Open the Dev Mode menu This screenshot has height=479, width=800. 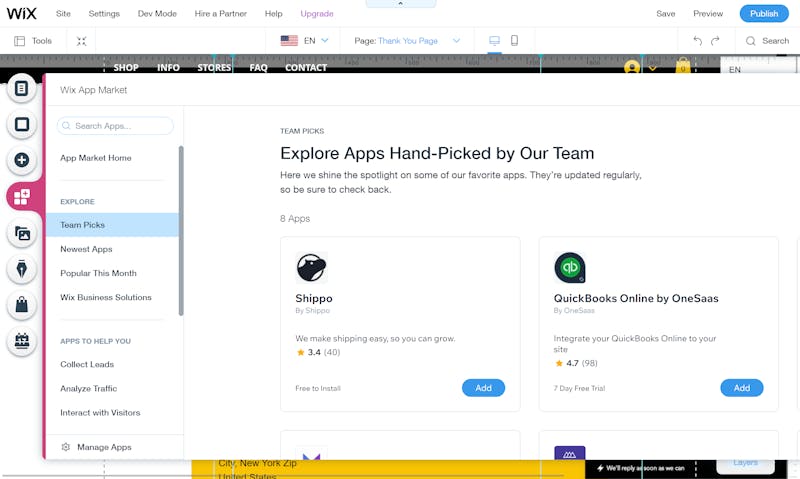[157, 13]
